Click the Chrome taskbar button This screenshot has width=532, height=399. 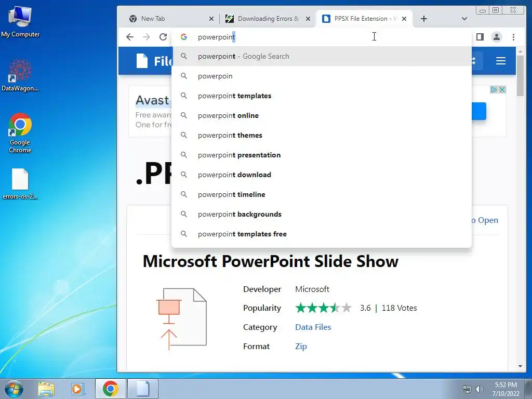pos(110,389)
